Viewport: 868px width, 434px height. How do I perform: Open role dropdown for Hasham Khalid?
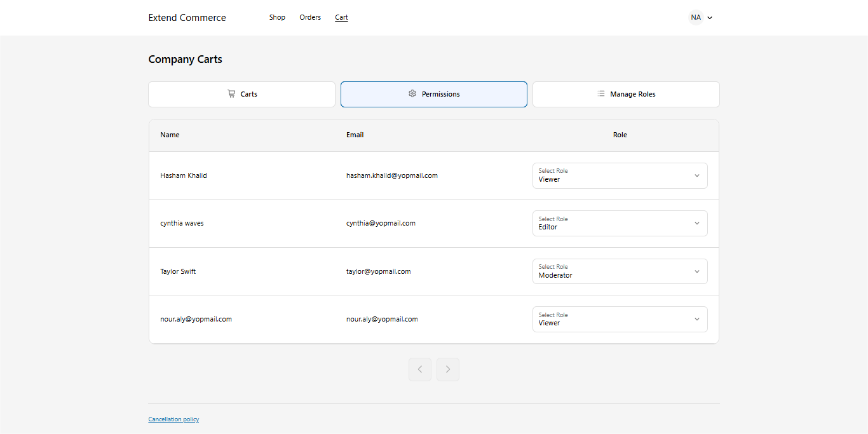pyautogui.click(x=620, y=175)
